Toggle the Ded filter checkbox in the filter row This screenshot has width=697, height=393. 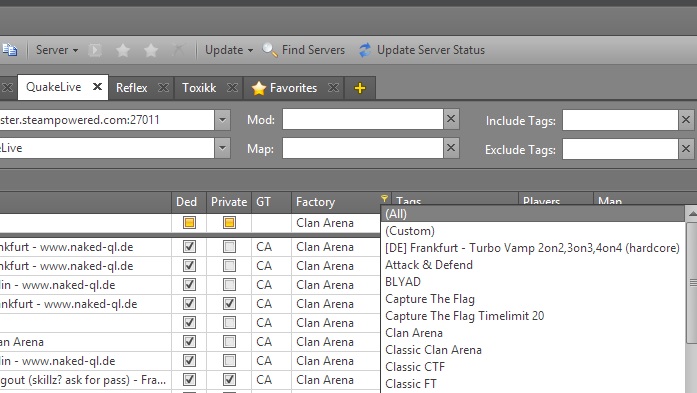tap(189, 223)
